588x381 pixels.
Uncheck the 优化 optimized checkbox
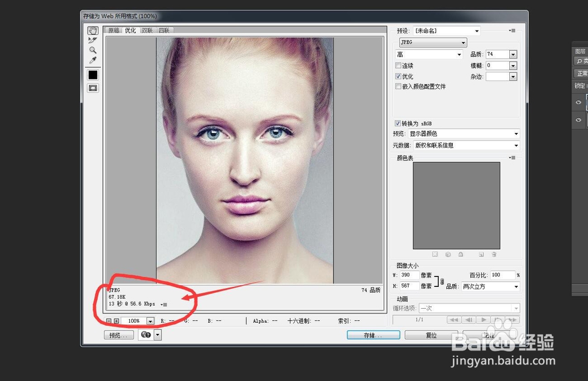[398, 76]
